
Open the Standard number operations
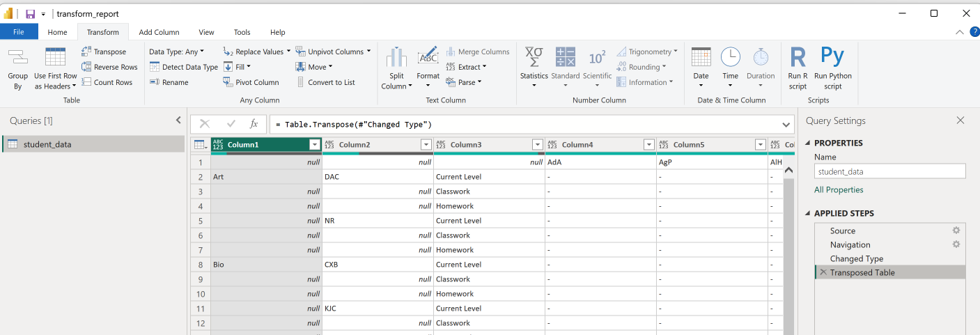(565, 67)
